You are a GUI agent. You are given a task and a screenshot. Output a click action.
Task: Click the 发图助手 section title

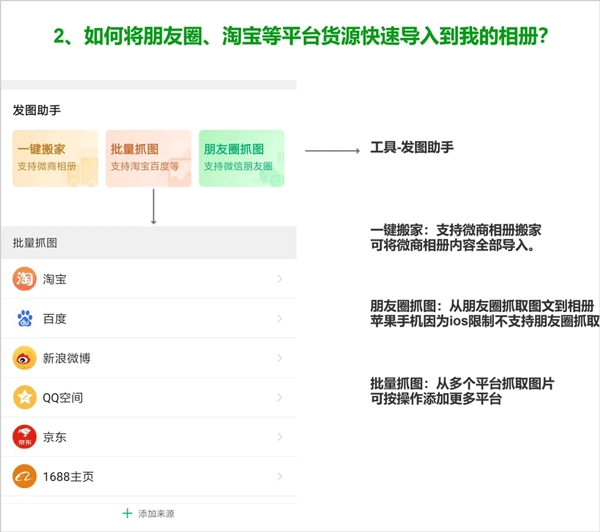click(x=37, y=110)
